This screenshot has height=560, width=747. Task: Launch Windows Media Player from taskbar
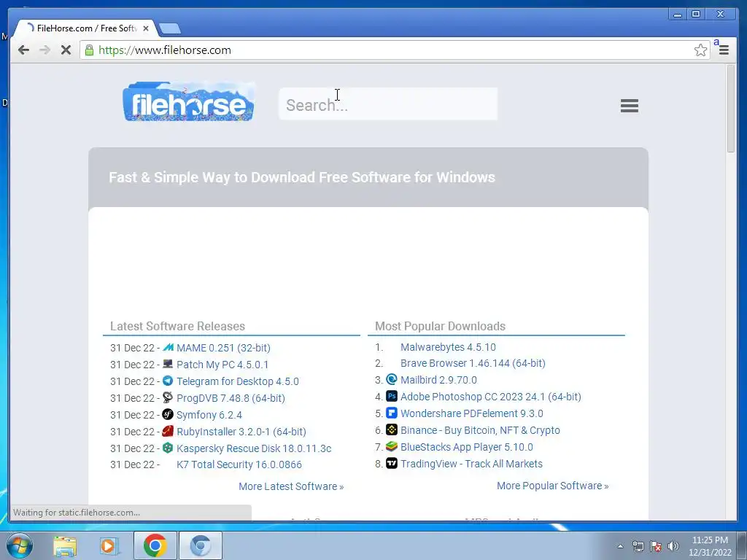(109, 545)
